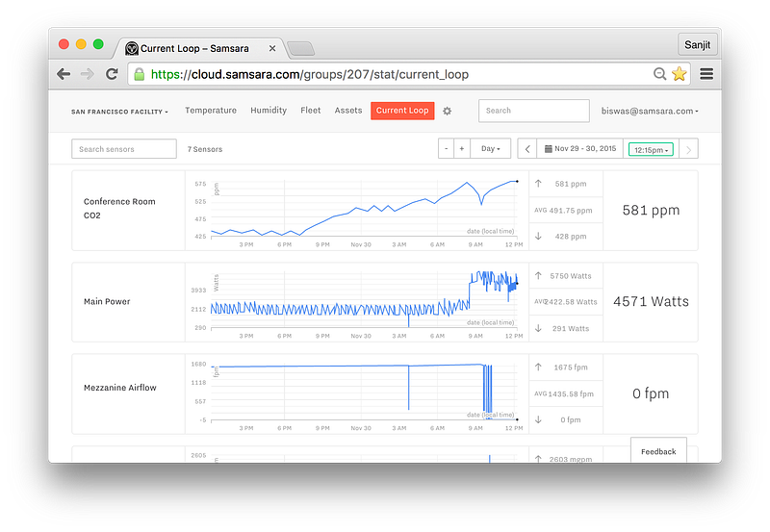The image size is (770, 532).
Task: Click the browser address bar URL
Action: tap(309, 75)
